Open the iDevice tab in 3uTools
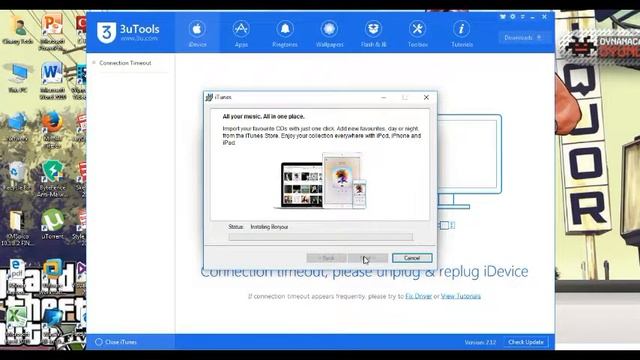The image size is (640, 360). 197,34
